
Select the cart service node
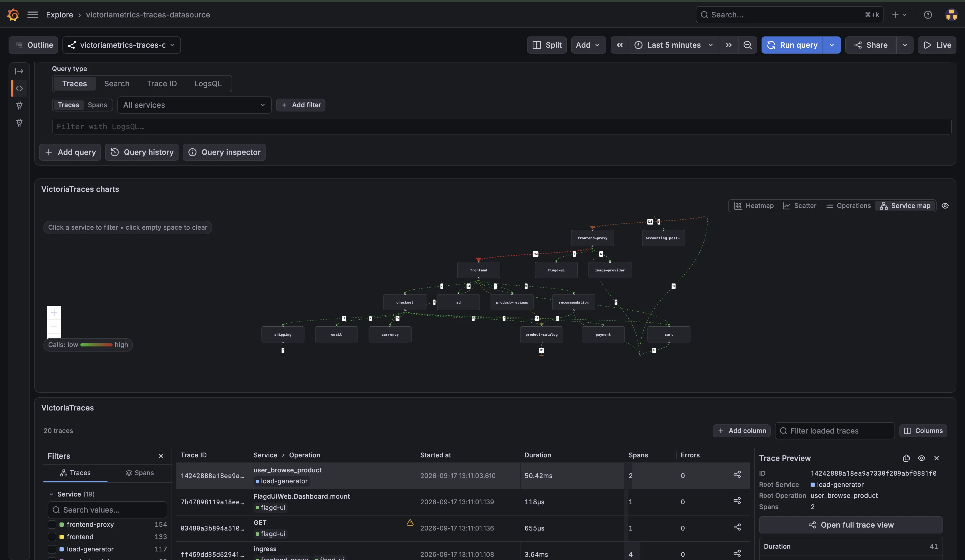click(669, 334)
